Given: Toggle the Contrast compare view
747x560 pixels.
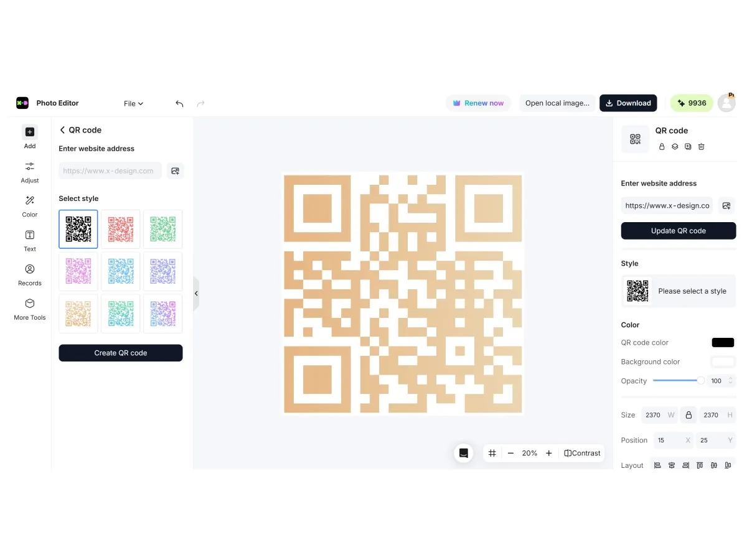Looking at the screenshot, I should (x=582, y=453).
